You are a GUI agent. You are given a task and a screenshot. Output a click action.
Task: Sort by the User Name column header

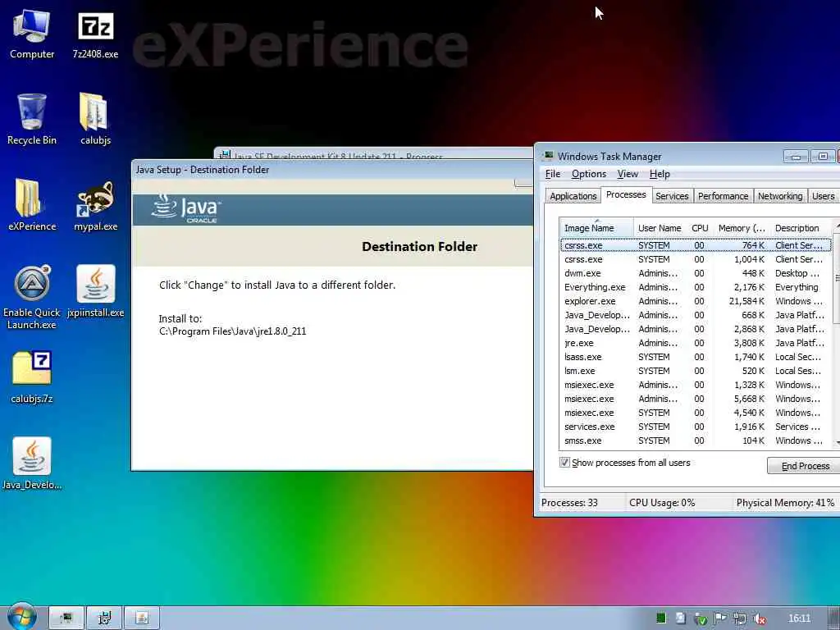click(660, 228)
